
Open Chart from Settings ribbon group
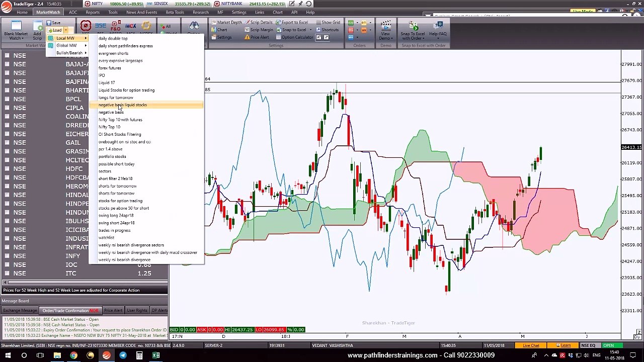pos(219,30)
